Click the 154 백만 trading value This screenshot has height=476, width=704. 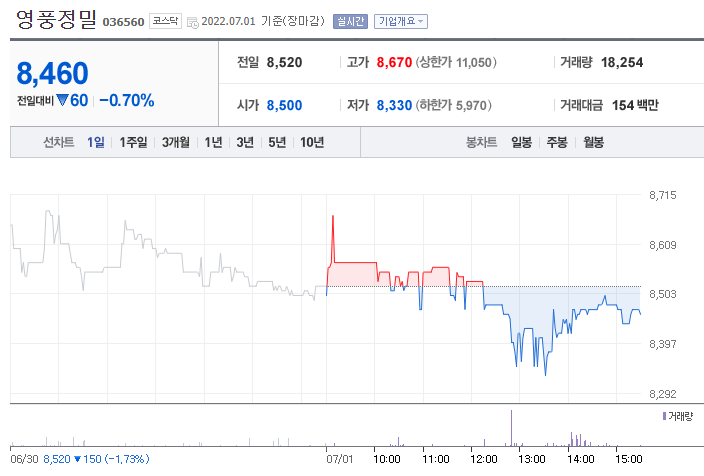click(x=635, y=106)
